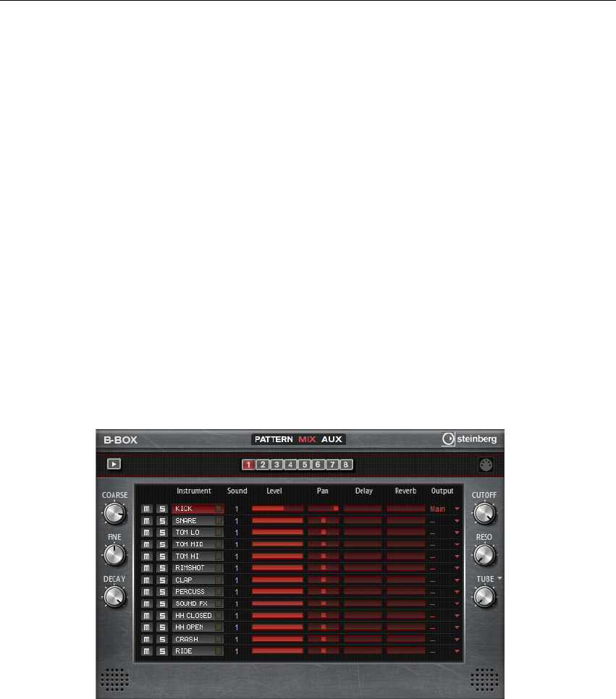
Task: Switch to the AUX tab
Action: (x=332, y=439)
